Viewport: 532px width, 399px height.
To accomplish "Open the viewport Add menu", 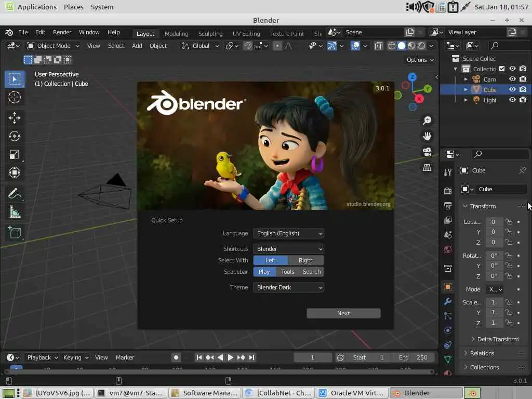I will point(137,46).
